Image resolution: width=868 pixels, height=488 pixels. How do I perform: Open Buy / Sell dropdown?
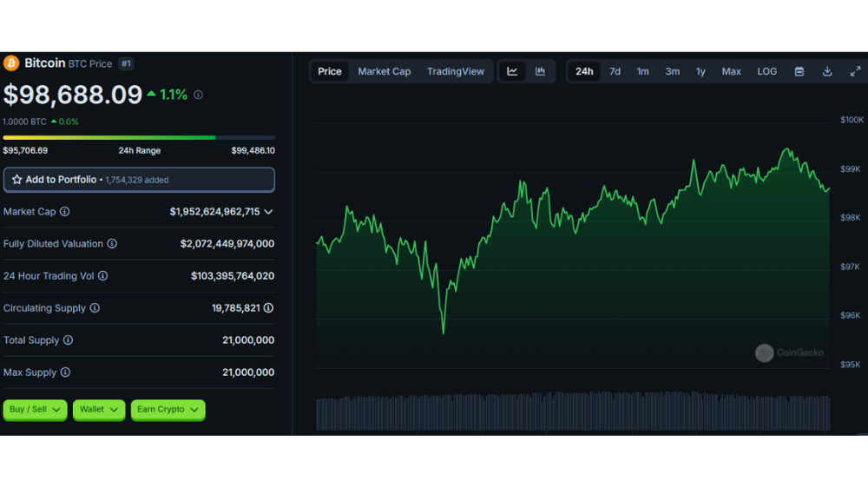tap(35, 410)
